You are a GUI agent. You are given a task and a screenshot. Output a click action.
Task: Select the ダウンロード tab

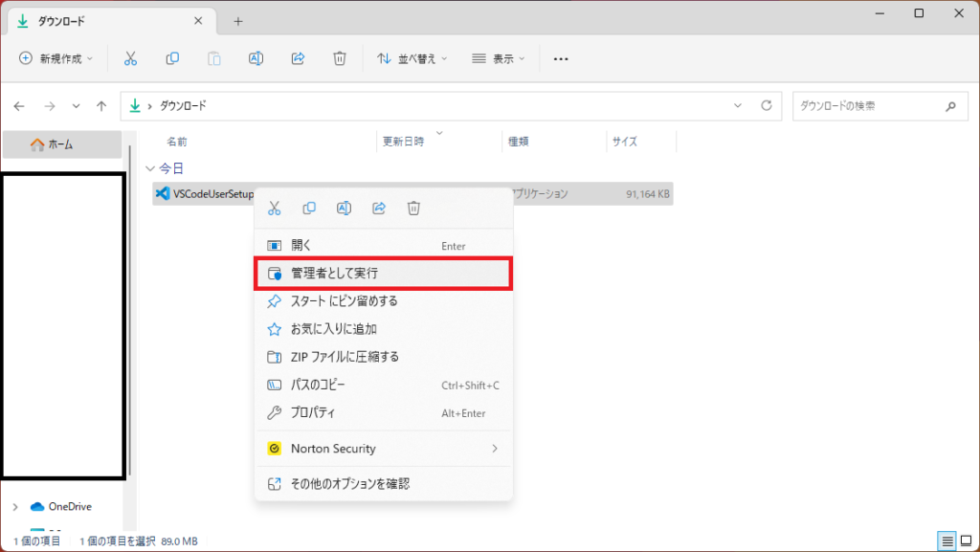click(113, 21)
